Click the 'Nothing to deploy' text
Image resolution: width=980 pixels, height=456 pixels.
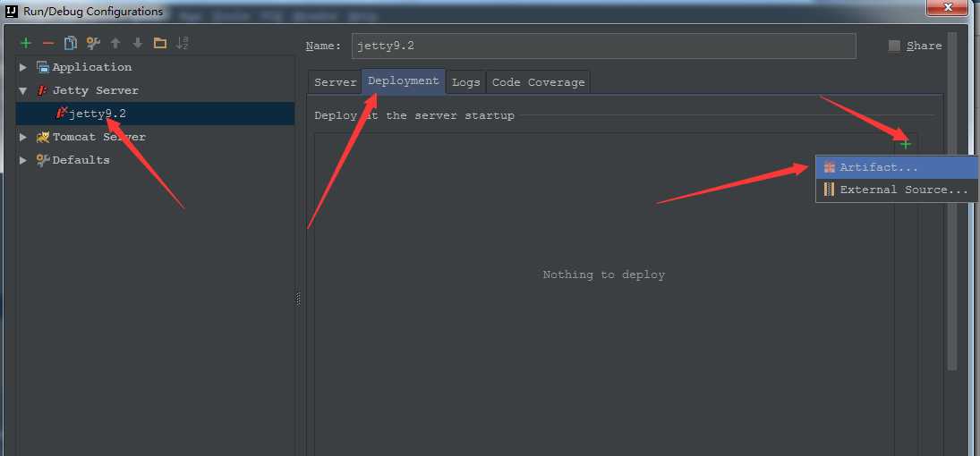pyautogui.click(x=604, y=274)
